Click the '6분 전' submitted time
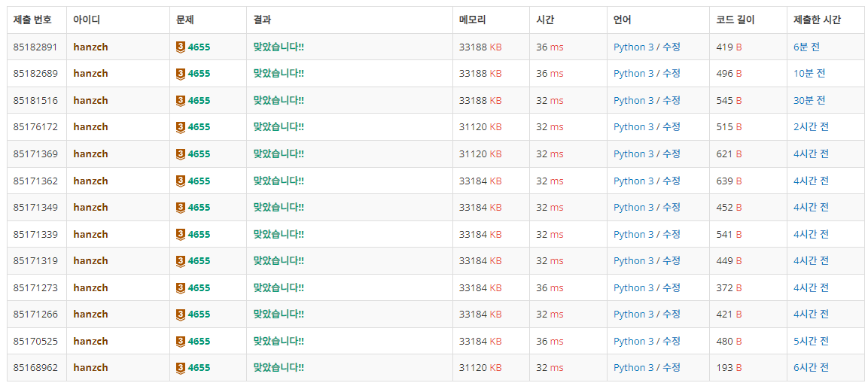The width and height of the screenshot is (868, 386). (x=806, y=47)
